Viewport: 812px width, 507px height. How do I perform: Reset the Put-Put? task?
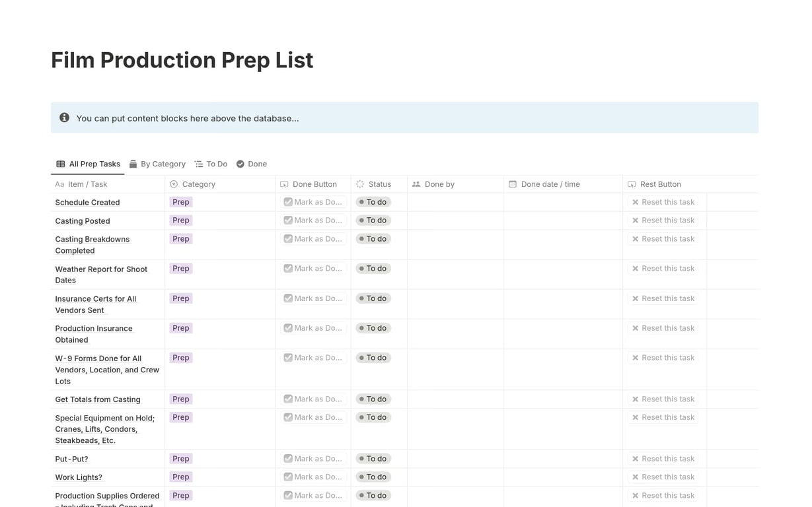click(663, 458)
